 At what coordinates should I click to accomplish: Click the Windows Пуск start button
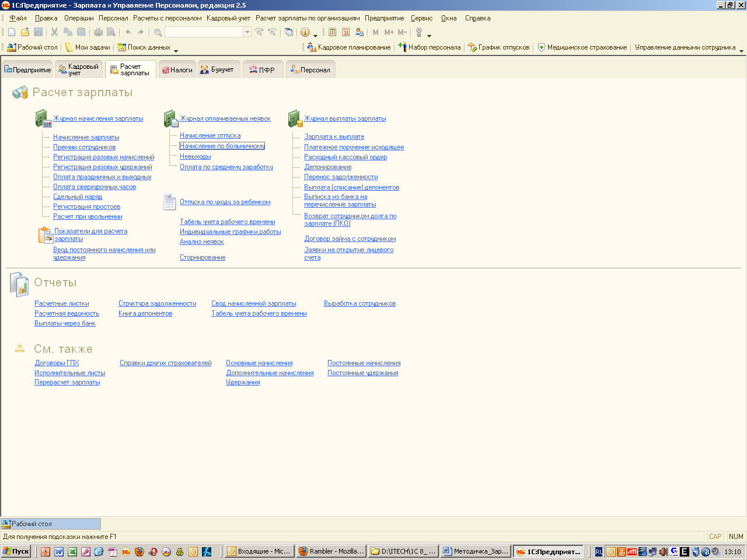16,551
